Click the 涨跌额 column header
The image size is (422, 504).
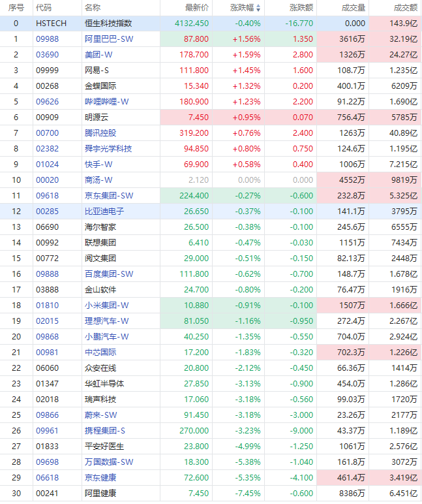pyautogui.click(x=300, y=8)
